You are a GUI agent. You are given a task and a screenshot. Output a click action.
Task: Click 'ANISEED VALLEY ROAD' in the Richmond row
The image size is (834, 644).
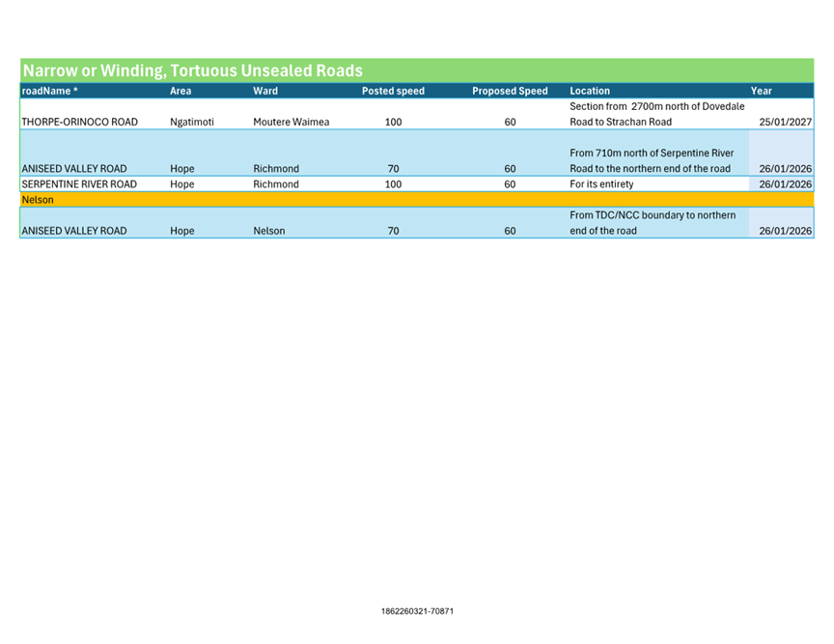tap(74, 169)
